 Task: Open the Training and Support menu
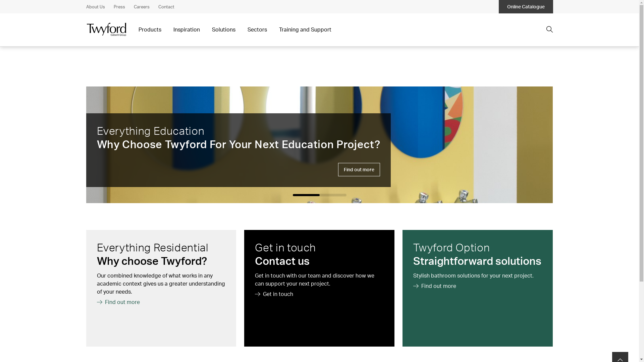pyautogui.click(x=305, y=29)
